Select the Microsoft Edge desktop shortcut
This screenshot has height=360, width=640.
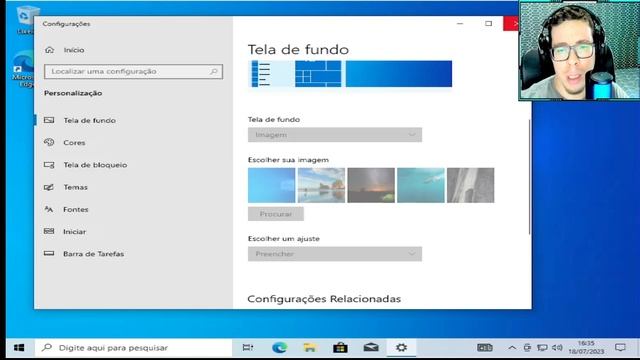click(23, 69)
